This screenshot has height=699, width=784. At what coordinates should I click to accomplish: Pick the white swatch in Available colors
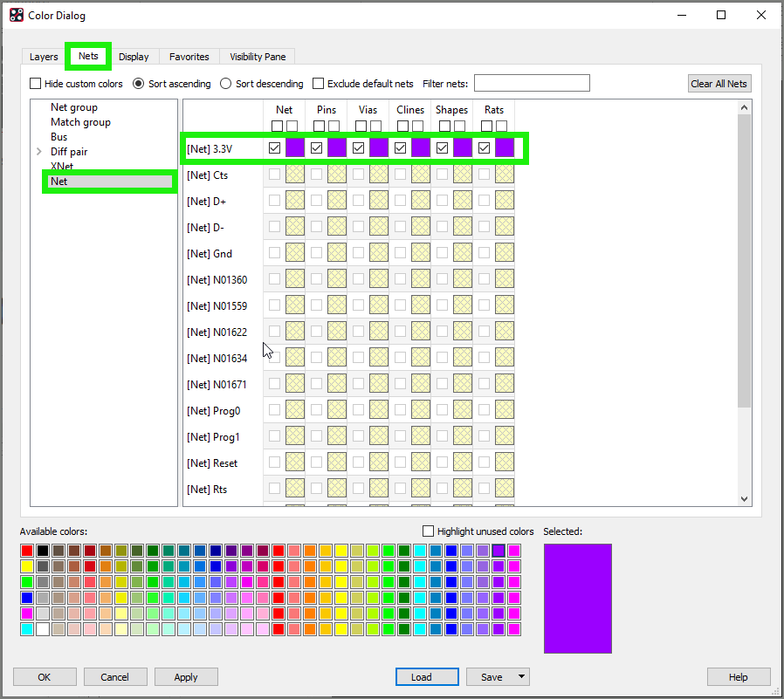click(x=43, y=629)
